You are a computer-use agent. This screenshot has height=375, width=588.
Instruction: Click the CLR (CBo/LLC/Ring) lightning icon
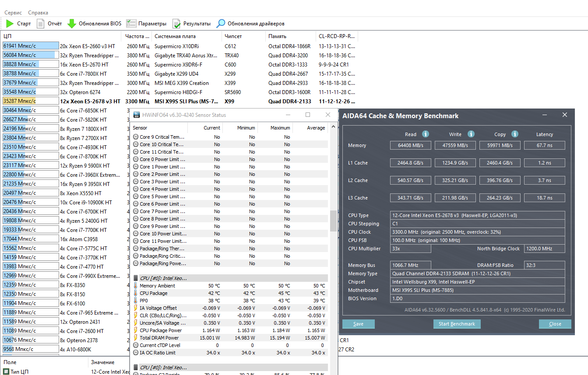click(136, 315)
